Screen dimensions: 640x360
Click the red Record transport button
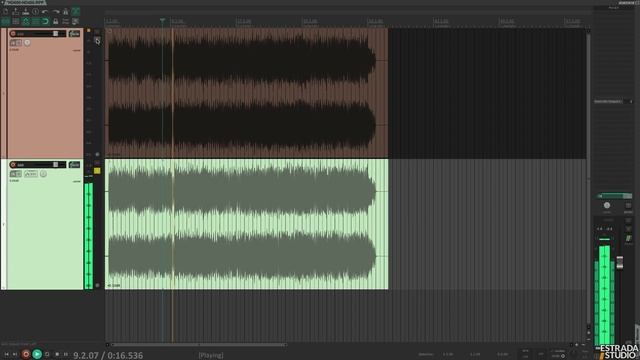point(26,354)
